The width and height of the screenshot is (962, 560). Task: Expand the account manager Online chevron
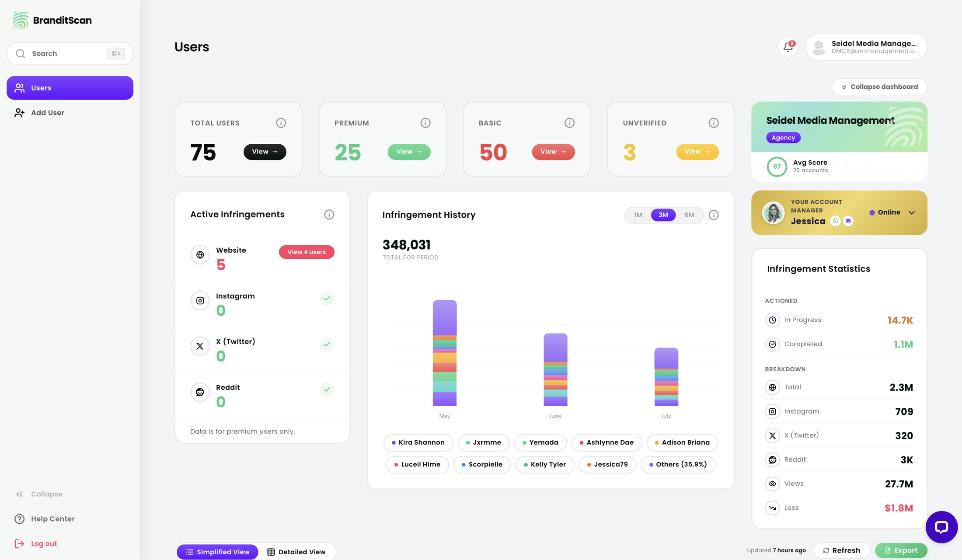(x=912, y=212)
